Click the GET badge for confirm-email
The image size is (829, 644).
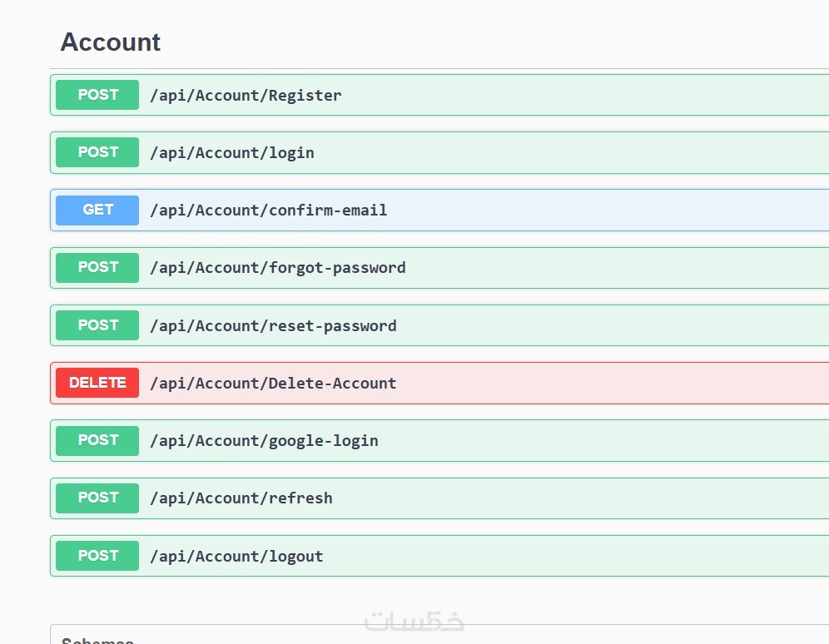(x=97, y=211)
